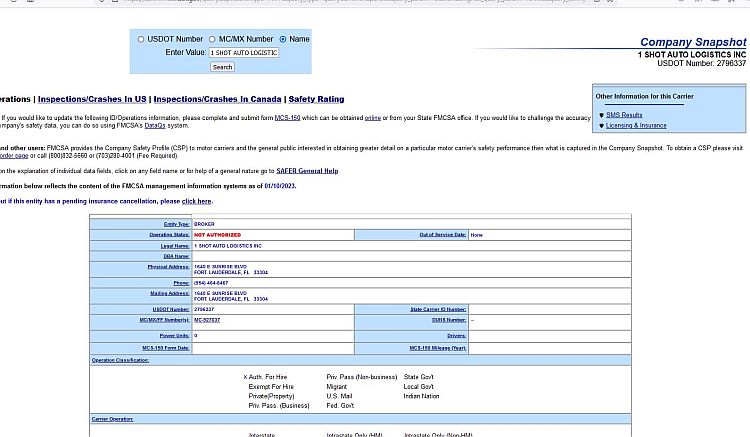This screenshot has height=437, width=750.
Task: Open Inspections/Crashes In US section link
Action: click(x=92, y=99)
